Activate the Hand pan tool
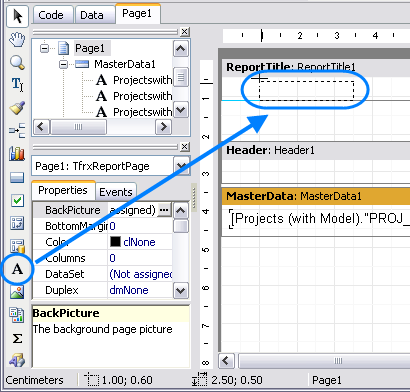Image resolution: width=410 pixels, height=392 pixels. [17, 40]
